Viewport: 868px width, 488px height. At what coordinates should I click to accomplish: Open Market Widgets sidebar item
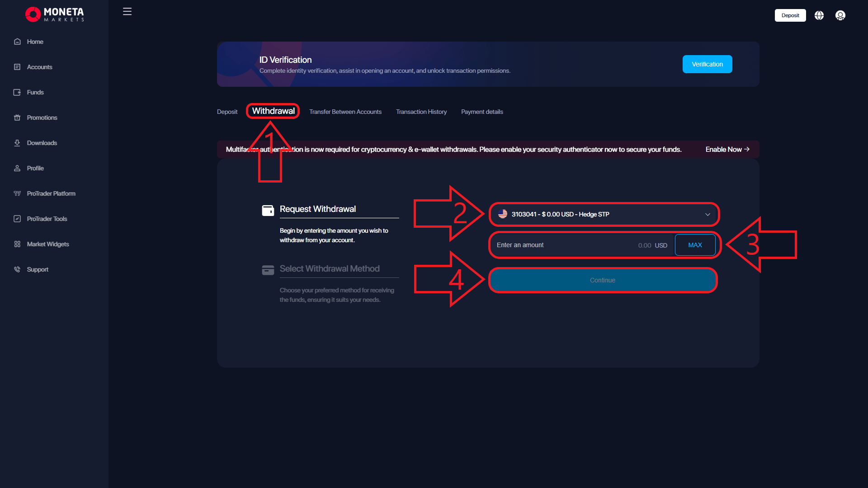coord(47,244)
